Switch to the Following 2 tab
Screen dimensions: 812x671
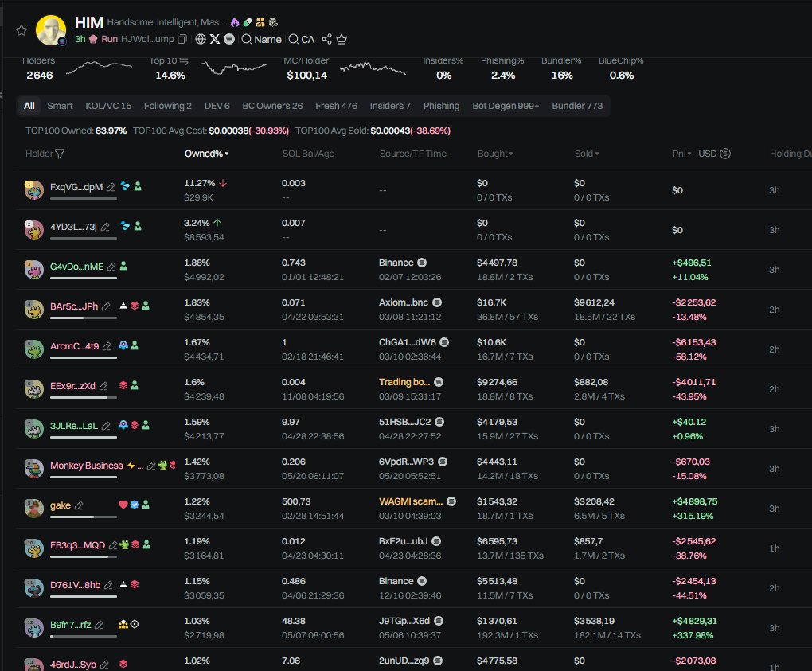[x=168, y=106]
